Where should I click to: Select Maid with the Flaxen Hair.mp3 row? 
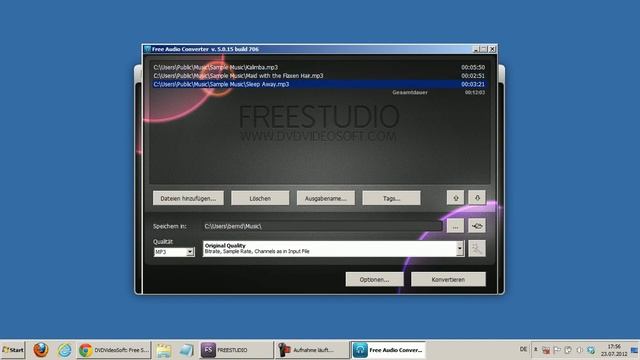(319, 76)
